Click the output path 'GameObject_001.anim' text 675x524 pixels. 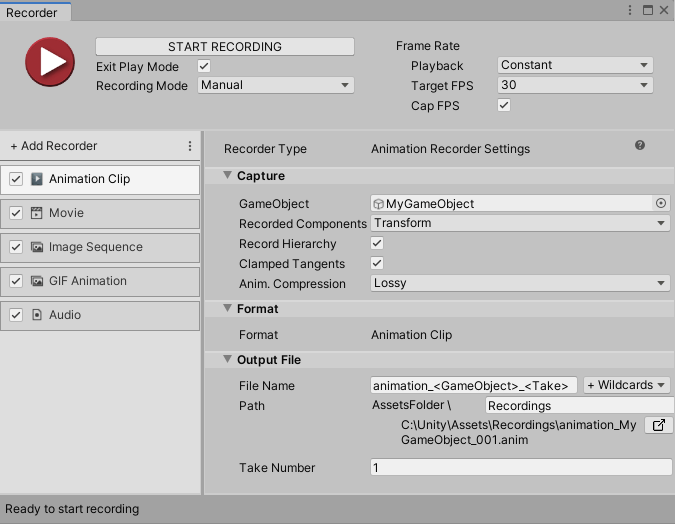[x=464, y=440]
